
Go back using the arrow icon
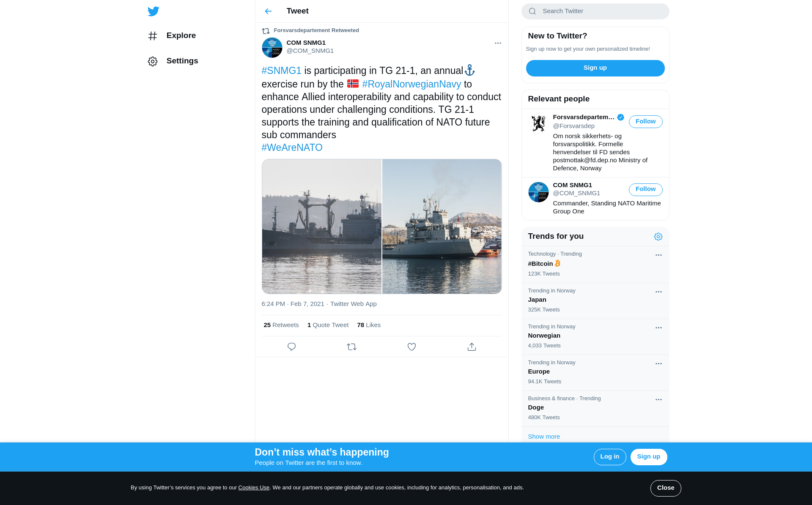(268, 11)
